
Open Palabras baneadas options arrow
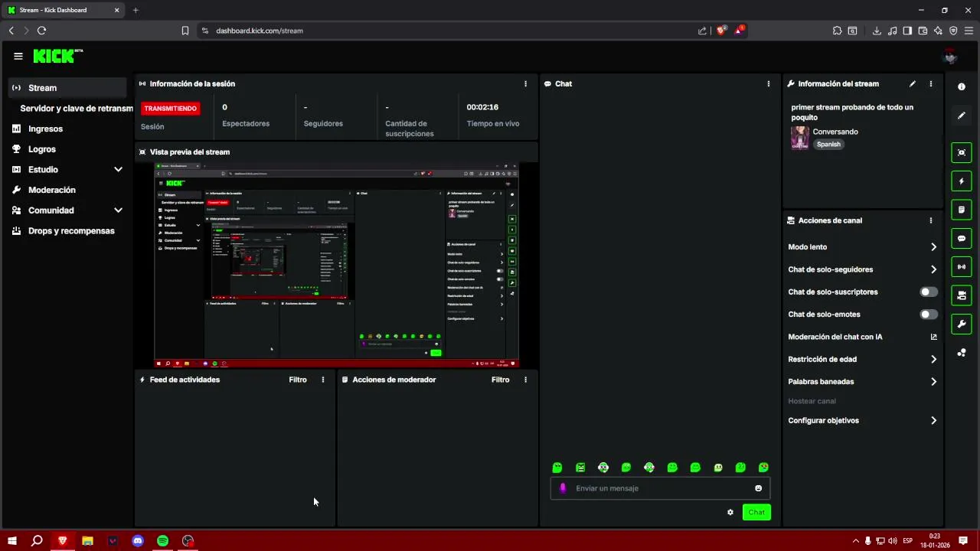point(933,382)
